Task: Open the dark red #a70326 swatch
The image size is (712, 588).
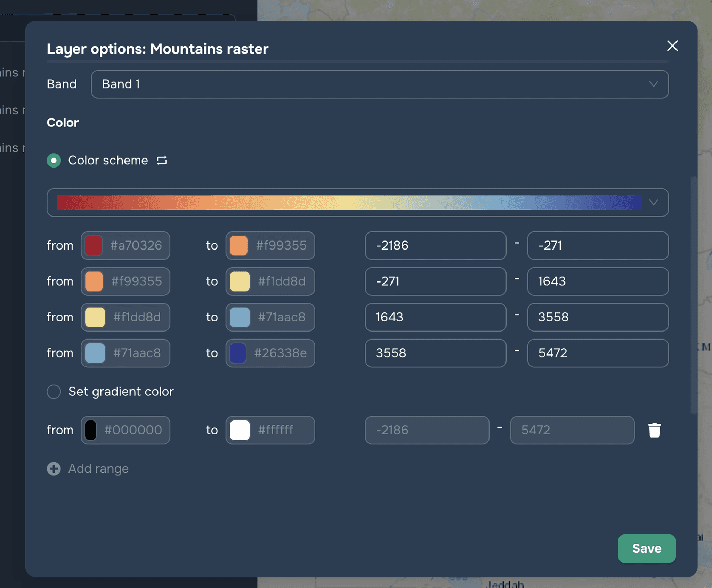Action: coord(94,246)
